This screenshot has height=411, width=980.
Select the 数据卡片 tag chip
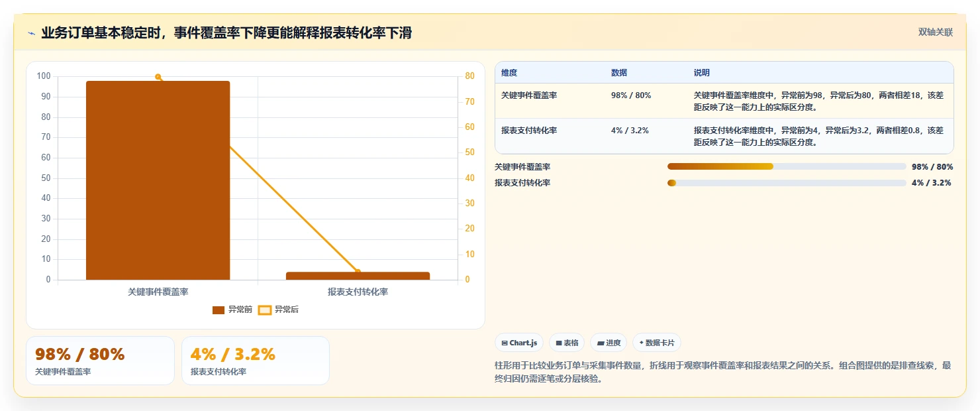click(657, 343)
